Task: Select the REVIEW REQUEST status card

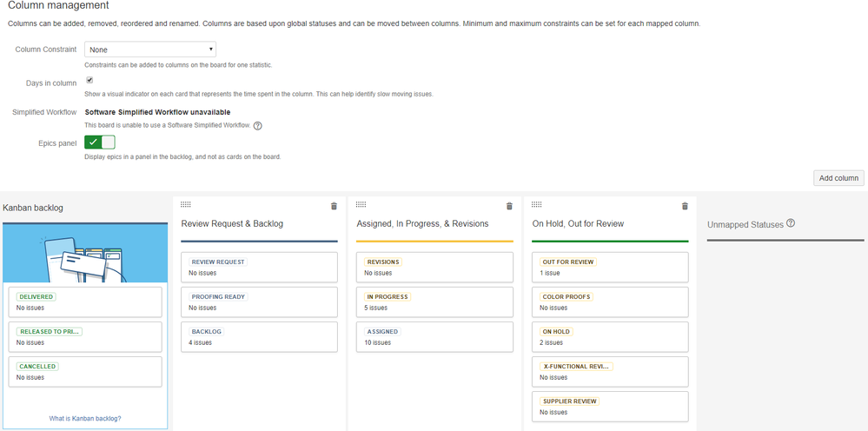Action: [x=259, y=267]
